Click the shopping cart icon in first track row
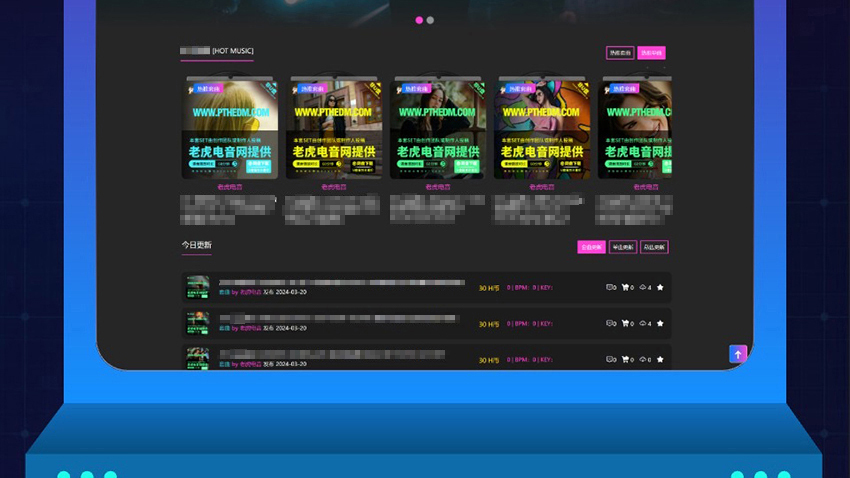Image resolution: width=850 pixels, height=478 pixels. click(626, 288)
